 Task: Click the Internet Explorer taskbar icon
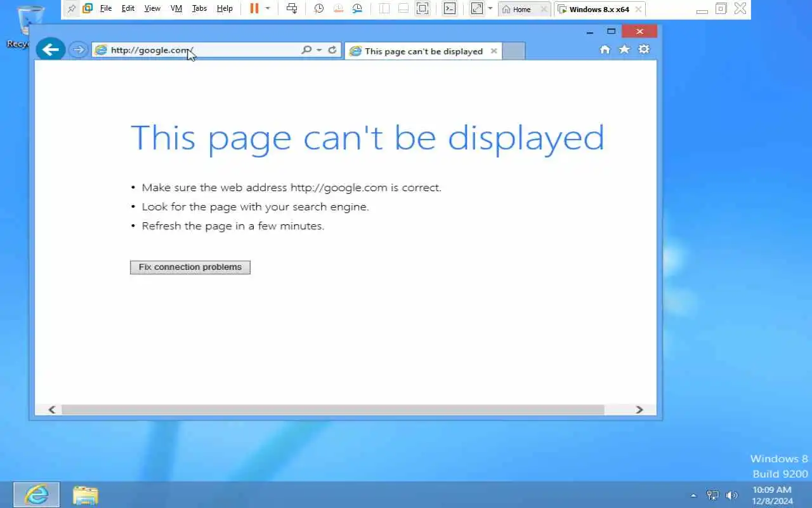(37, 495)
